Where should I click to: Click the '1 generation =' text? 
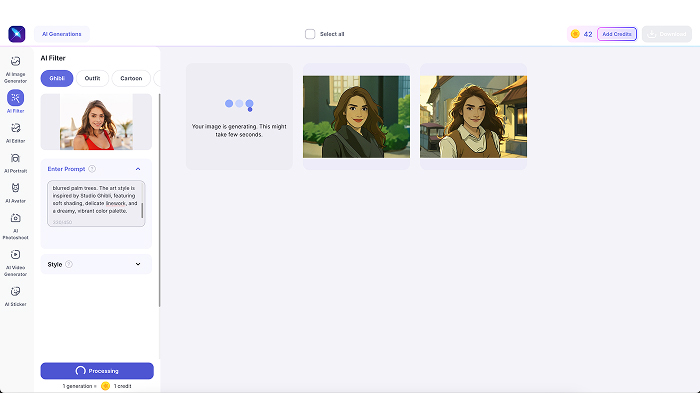[x=79, y=386]
